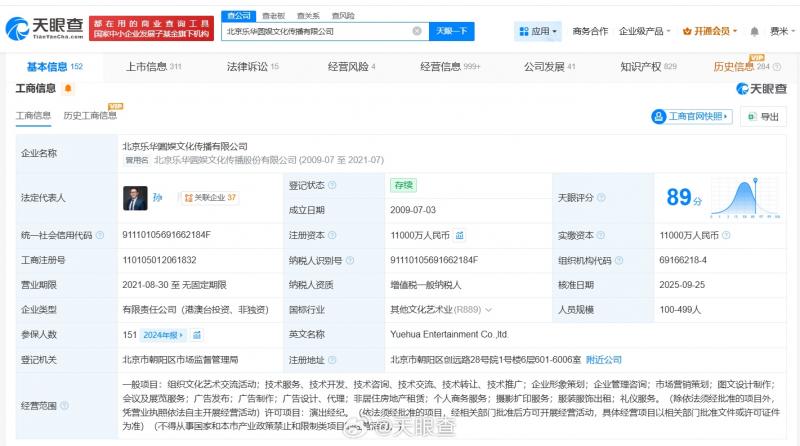Open the 应用 dropdown menu

(x=538, y=31)
